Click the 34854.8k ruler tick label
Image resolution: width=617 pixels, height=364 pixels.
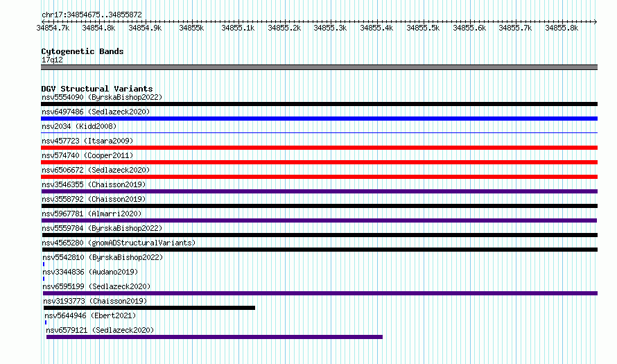coord(98,28)
